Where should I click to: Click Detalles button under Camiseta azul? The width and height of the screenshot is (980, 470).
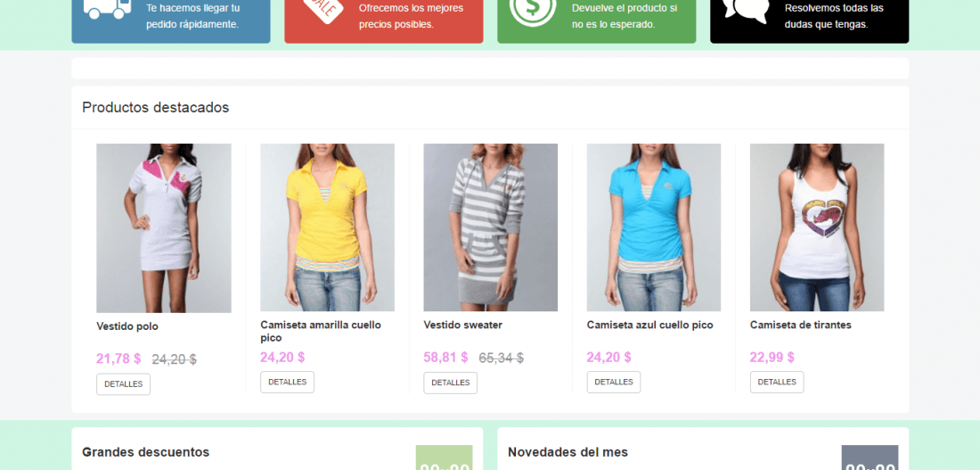coord(613,382)
